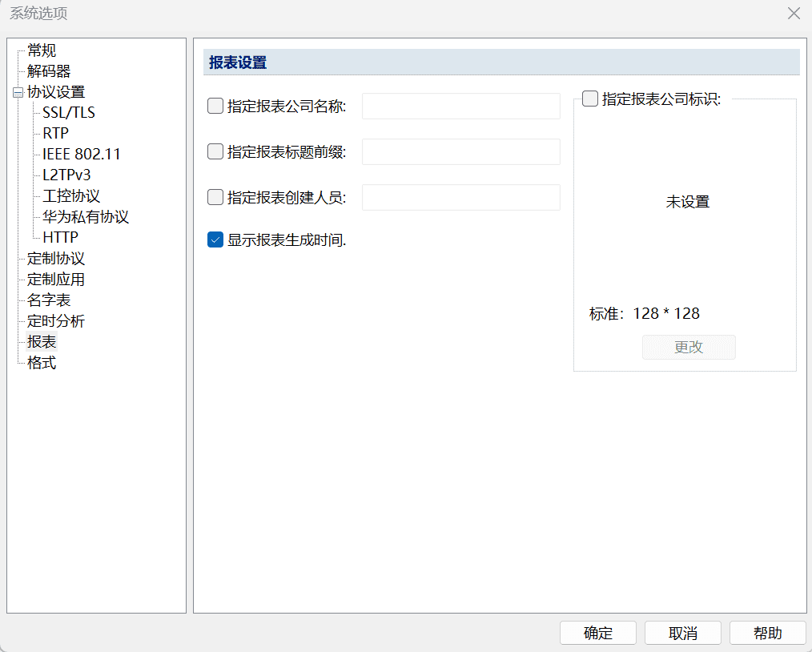Image resolution: width=812 pixels, height=652 pixels.
Task: Open 华为私有协议 settings
Action: [x=86, y=217]
